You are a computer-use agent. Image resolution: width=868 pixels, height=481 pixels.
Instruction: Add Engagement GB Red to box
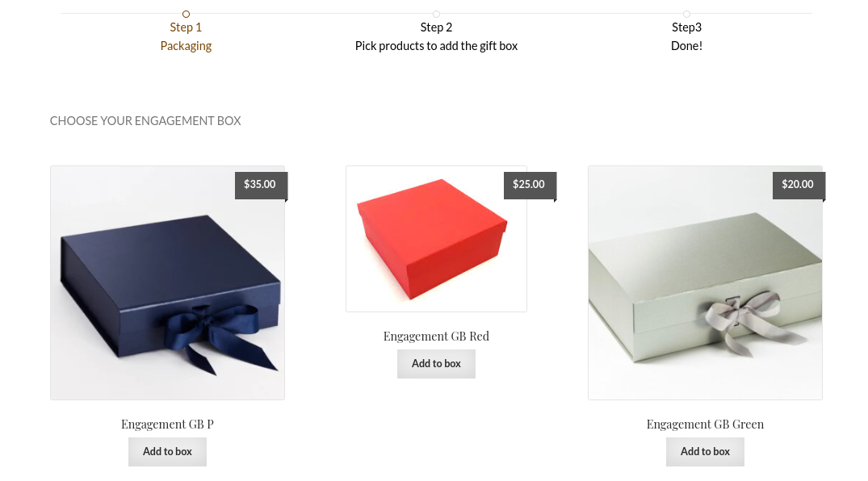point(436,363)
